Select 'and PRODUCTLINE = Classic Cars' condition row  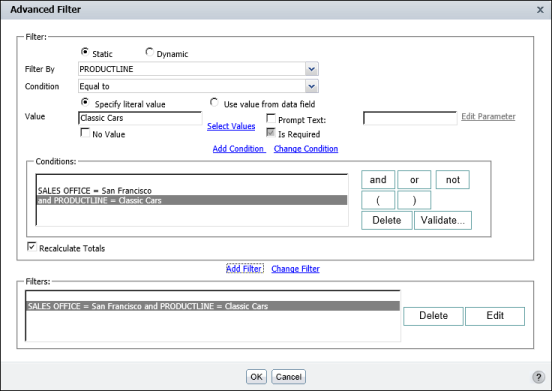[x=192, y=200]
